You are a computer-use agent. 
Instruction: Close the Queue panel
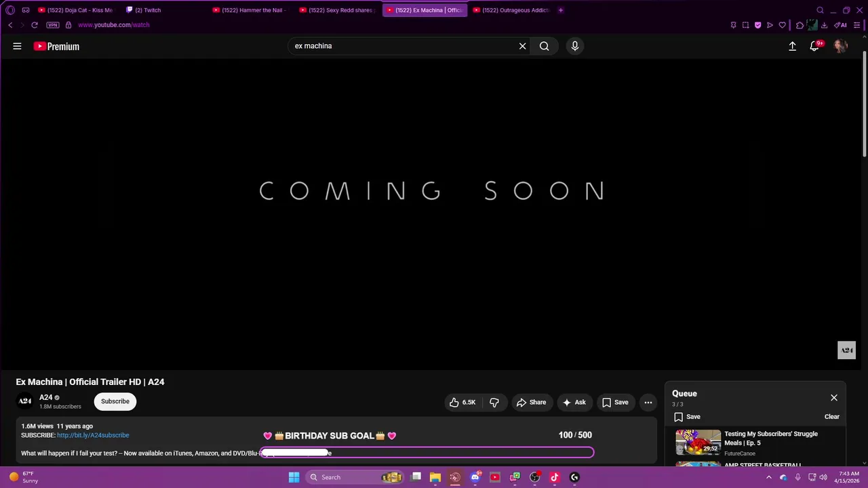834,398
